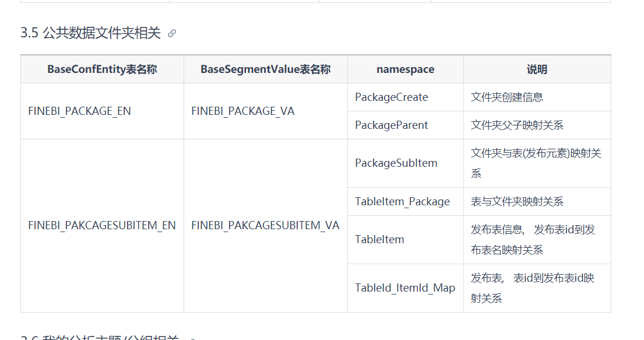
Task: Click the PackageCreate namespace cell
Action: [x=406, y=97]
